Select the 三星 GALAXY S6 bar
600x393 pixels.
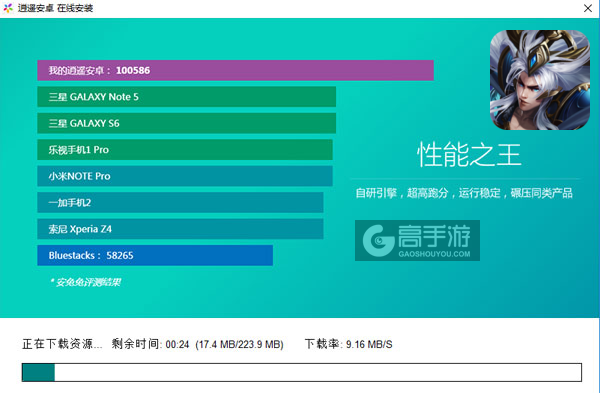click(186, 123)
